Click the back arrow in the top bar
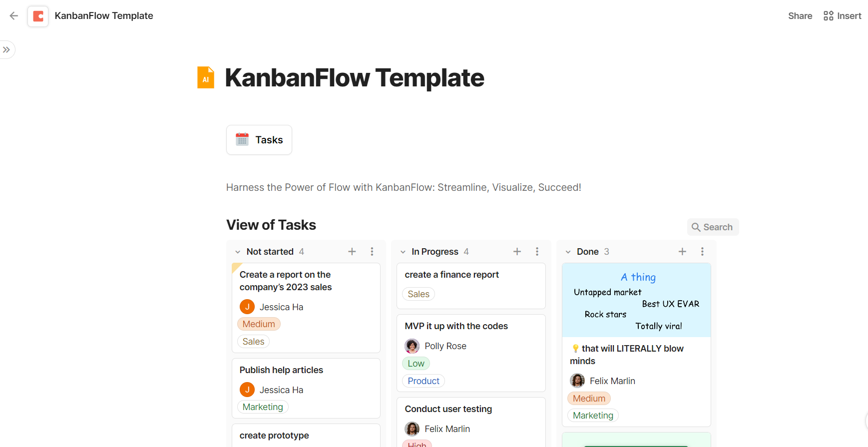Viewport: 868px width, 447px height. 13,15
